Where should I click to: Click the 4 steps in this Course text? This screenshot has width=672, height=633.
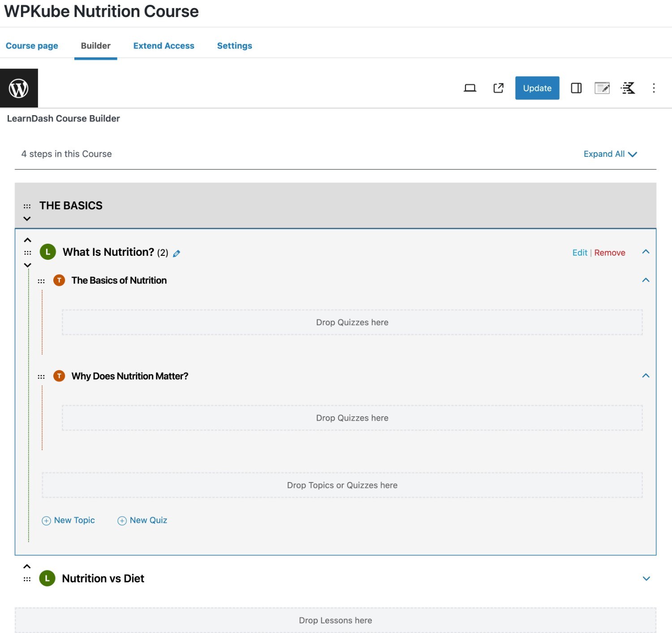tap(66, 154)
